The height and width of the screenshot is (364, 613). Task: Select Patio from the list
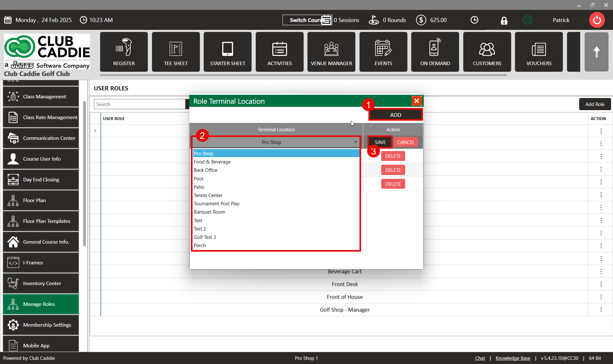(276, 187)
